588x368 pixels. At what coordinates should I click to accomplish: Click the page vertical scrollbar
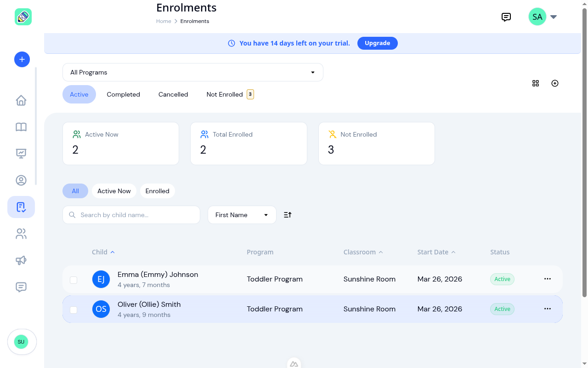[585, 152]
